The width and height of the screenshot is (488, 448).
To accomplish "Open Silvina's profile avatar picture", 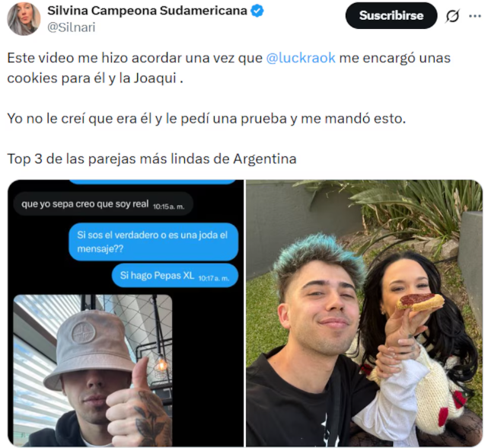I will [24, 19].
